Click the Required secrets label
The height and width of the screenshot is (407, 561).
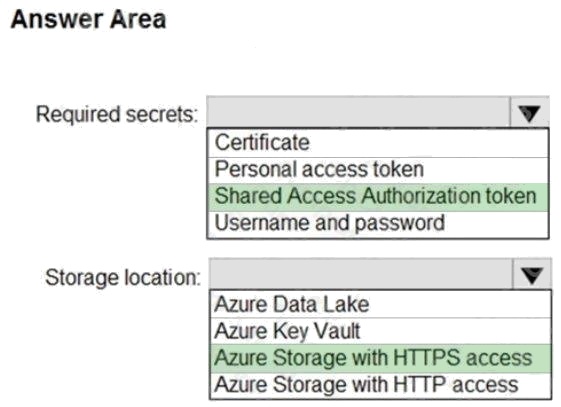pos(117,115)
